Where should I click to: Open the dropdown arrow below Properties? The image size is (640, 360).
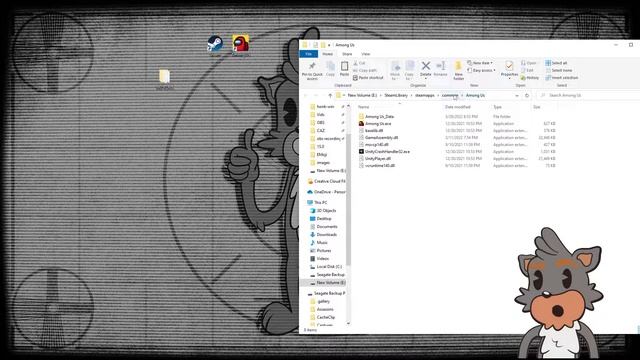509,78
